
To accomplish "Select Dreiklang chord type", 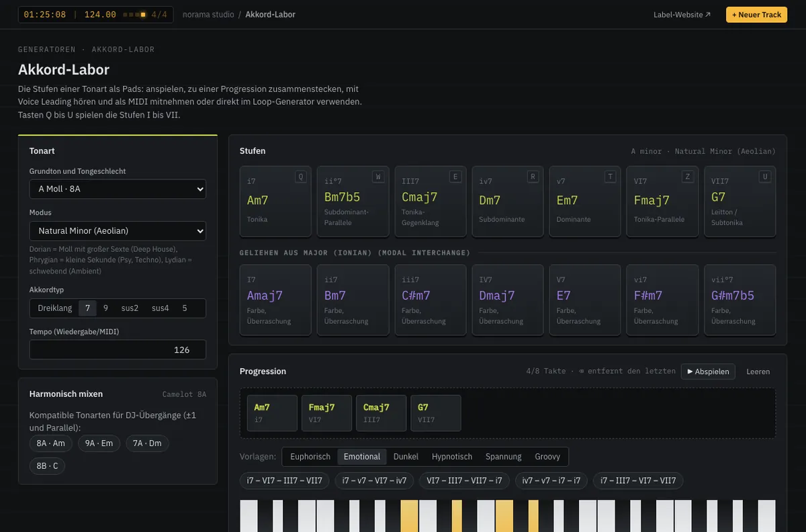I will (x=55, y=308).
